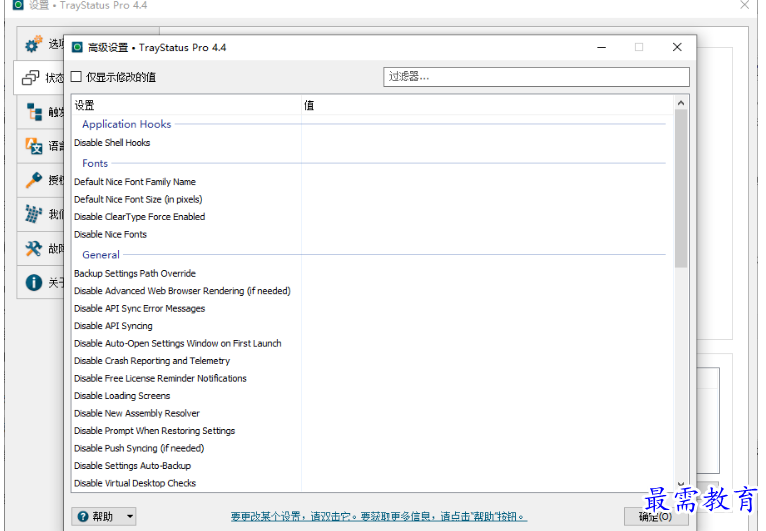Select Backup Settings Path Override row

(373, 274)
